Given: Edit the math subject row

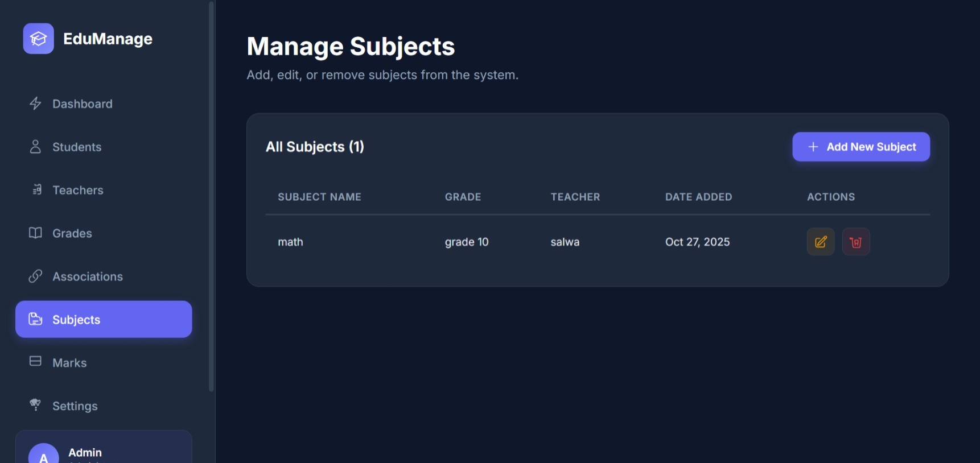Looking at the screenshot, I should [x=821, y=242].
